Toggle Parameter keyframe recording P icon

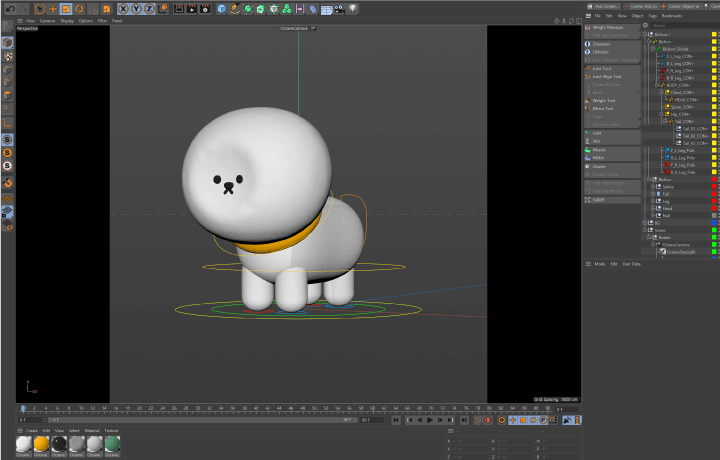(543, 420)
